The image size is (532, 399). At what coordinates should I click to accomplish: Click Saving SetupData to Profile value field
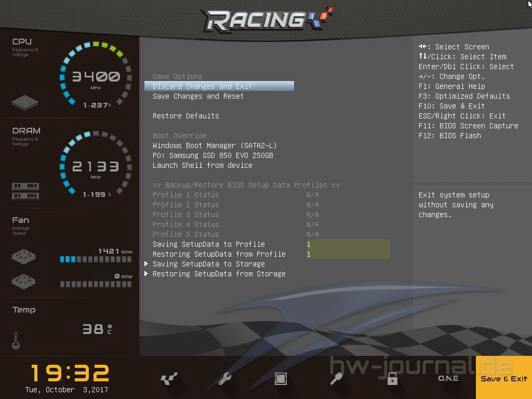pyautogui.click(x=348, y=244)
